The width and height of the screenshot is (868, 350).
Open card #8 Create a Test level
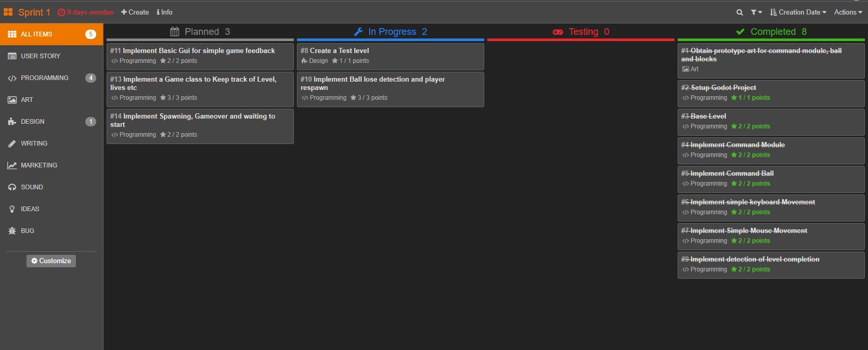pos(391,56)
